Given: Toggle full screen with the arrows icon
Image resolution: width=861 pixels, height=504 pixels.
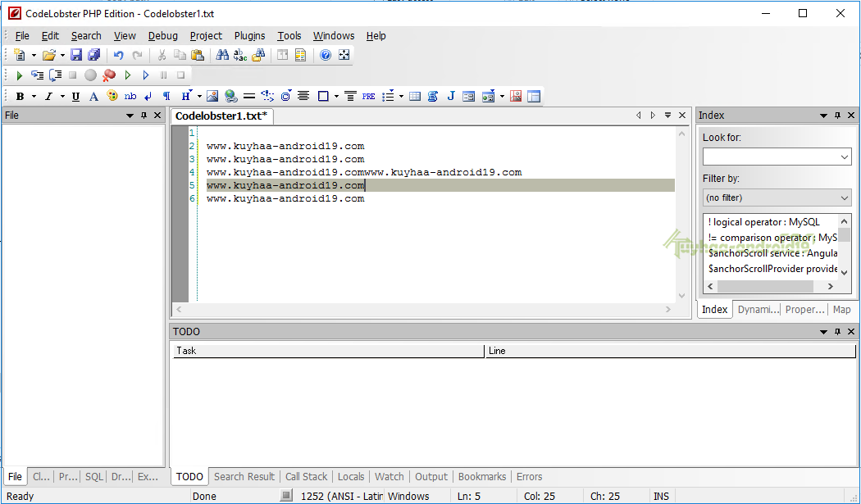Looking at the screenshot, I should tap(344, 55).
